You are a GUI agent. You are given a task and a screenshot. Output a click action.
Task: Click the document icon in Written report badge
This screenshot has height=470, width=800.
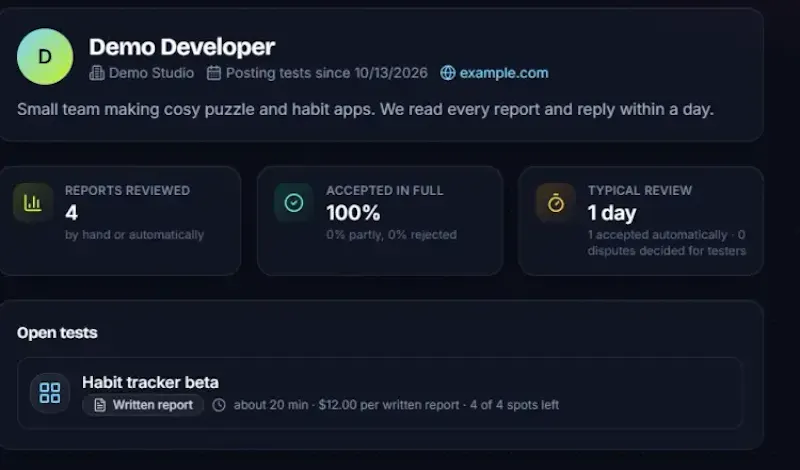tap(100, 405)
